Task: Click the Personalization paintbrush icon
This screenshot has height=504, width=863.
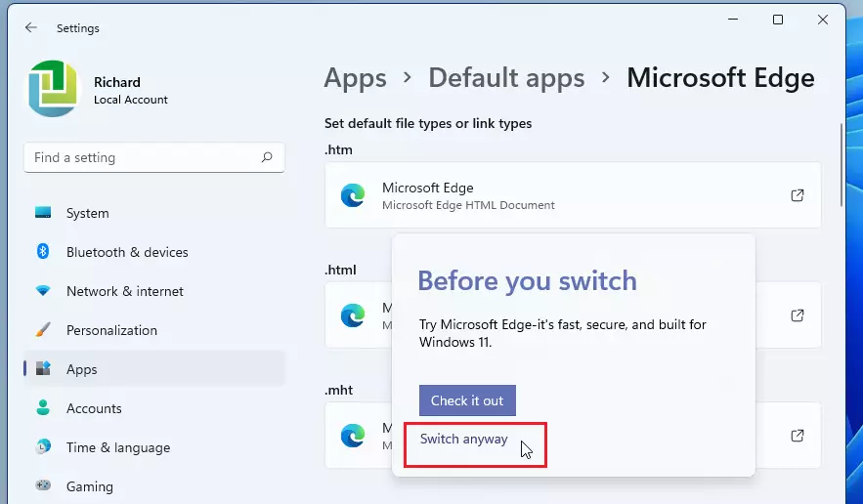Action: (x=43, y=329)
